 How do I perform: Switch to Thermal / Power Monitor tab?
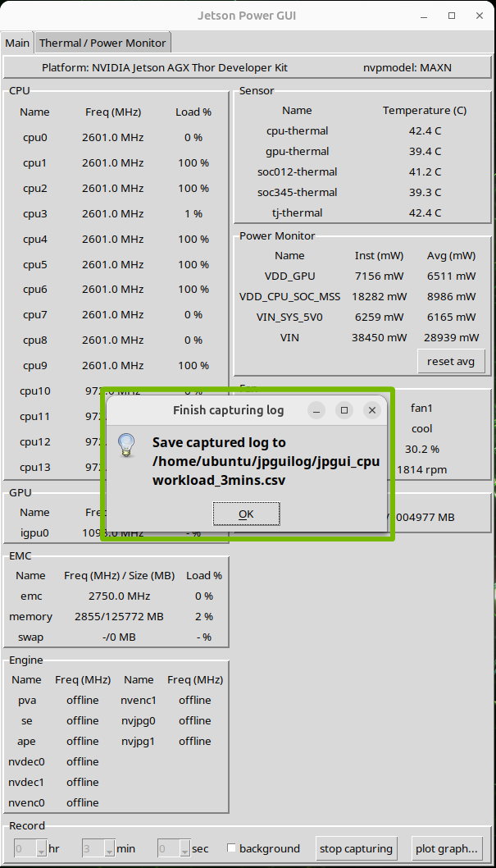point(102,43)
